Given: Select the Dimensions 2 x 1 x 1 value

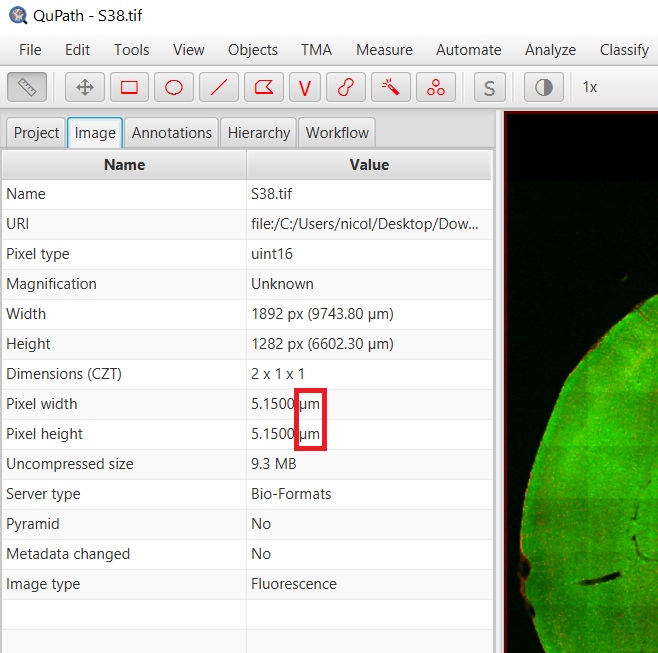Looking at the screenshot, I should pos(277,374).
